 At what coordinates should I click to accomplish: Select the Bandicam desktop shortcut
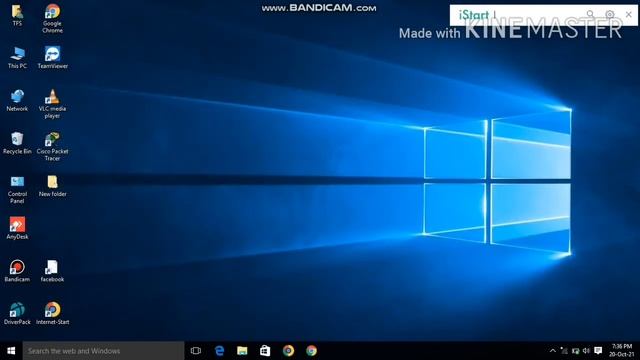coord(17,271)
